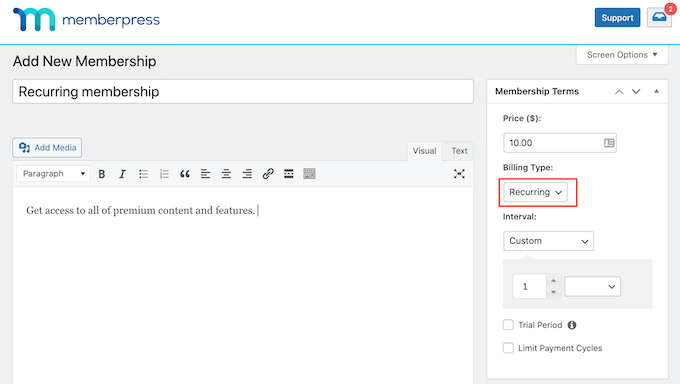Screen dimensions: 680x384
Task: Insert Read More tag
Action: click(x=289, y=174)
